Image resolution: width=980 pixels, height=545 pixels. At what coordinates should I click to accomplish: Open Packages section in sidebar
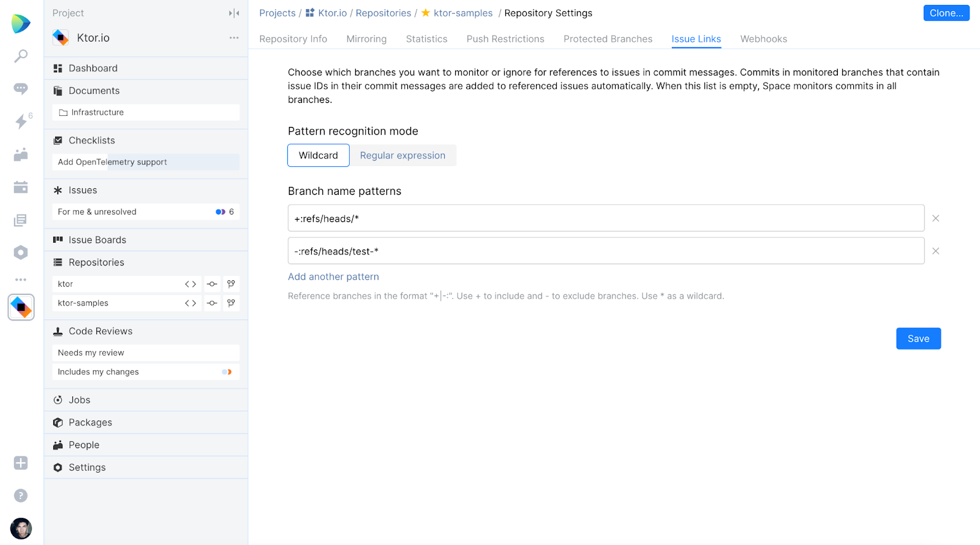pos(146,422)
